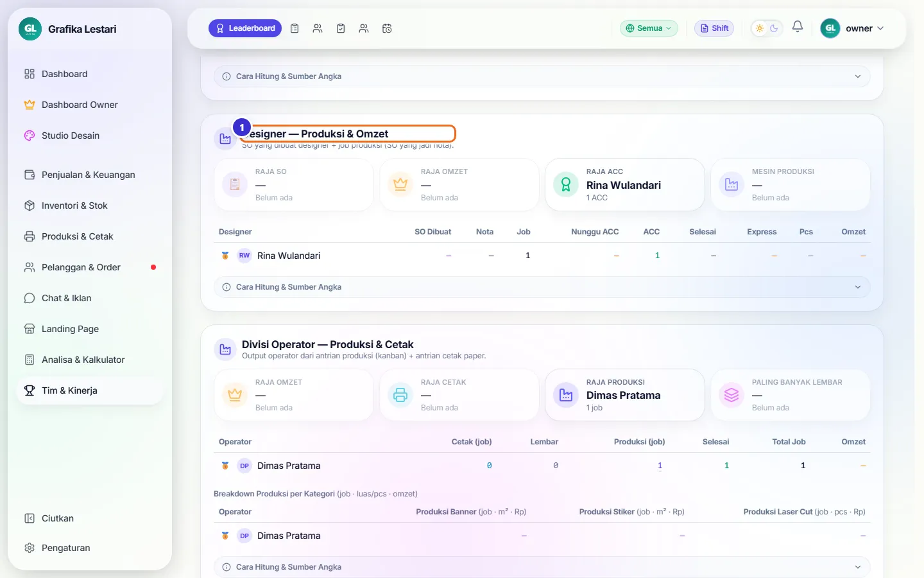Open Landing Page menu
The height and width of the screenshot is (578, 924).
[x=90, y=329]
